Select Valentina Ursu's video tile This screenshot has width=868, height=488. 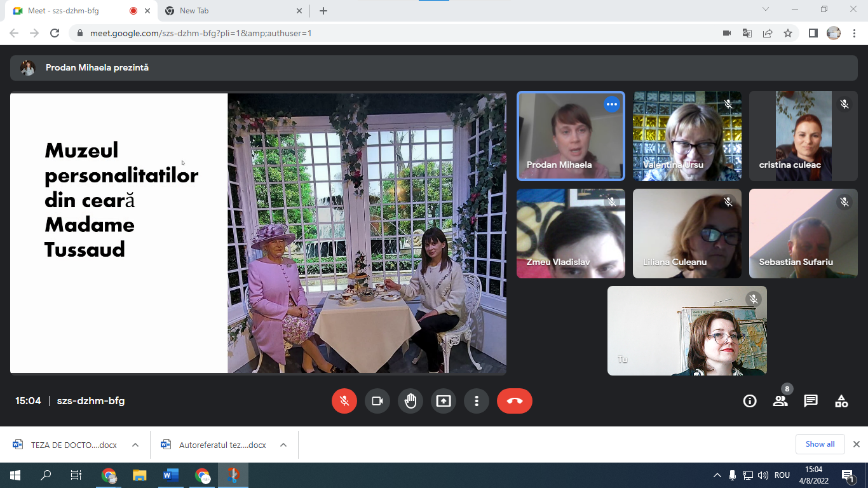point(687,136)
